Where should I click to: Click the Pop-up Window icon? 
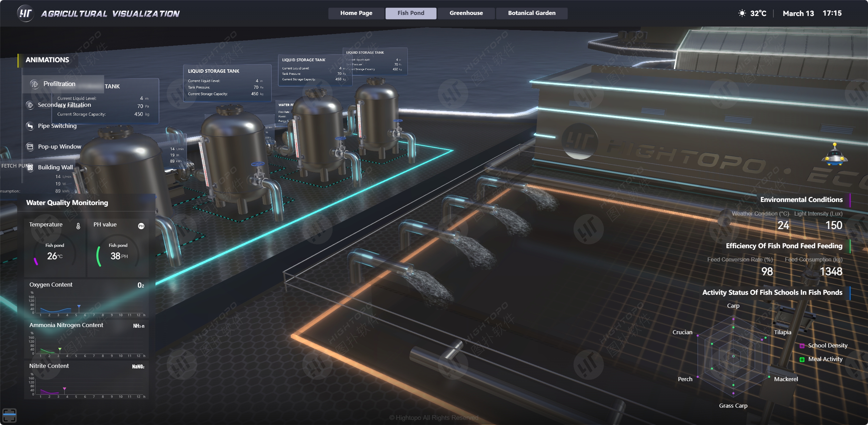(30, 147)
